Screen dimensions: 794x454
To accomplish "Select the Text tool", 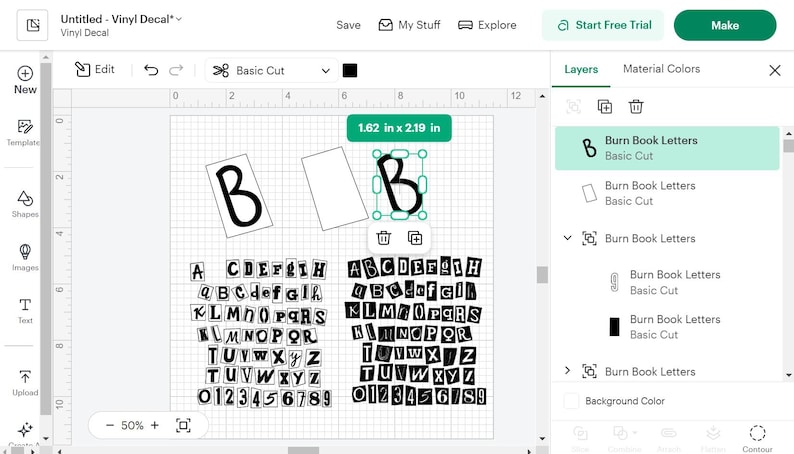I will pyautogui.click(x=25, y=310).
